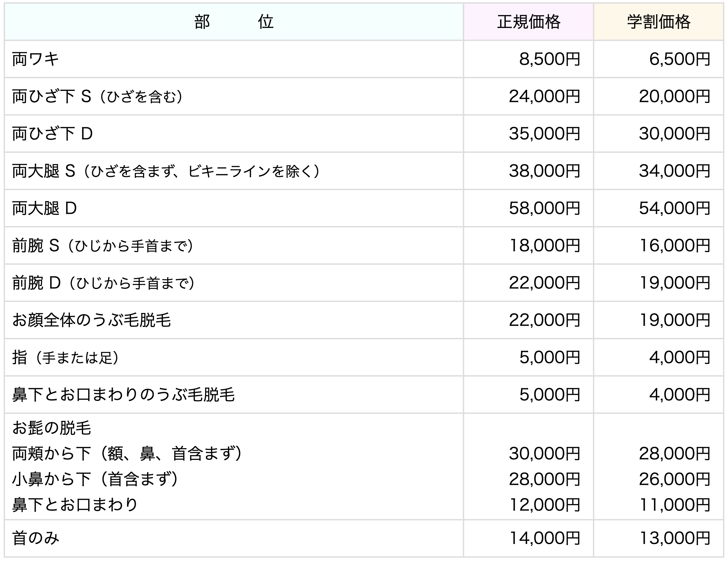Image resolution: width=728 pixels, height=562 pixels.
Task: Click お顔全体のうぶ毛脱毛 row label
Action: pyautogui.click(x=91, y=320)
